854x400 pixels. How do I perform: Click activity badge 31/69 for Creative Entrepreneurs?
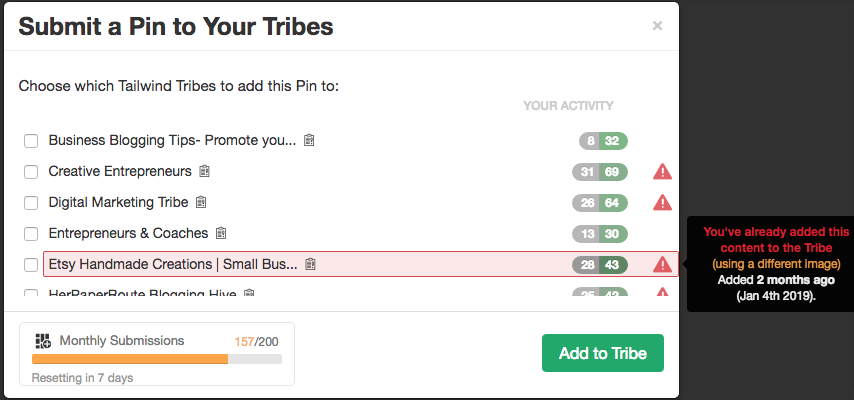pos(600,172)
